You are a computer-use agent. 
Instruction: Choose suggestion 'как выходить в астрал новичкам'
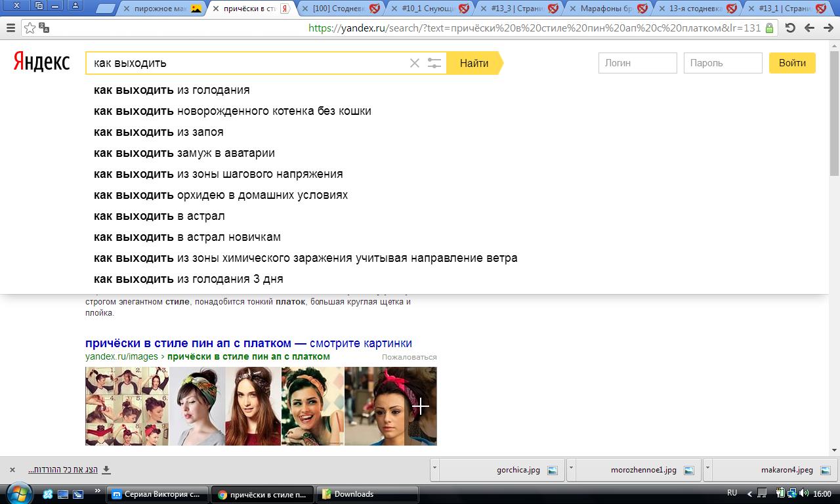(x=187, y=237)
